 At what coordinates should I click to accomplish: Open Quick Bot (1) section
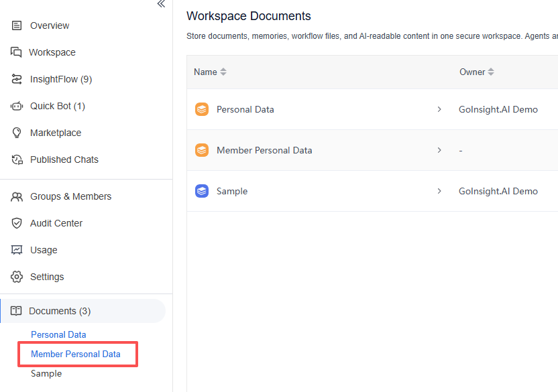coord(57,106)
